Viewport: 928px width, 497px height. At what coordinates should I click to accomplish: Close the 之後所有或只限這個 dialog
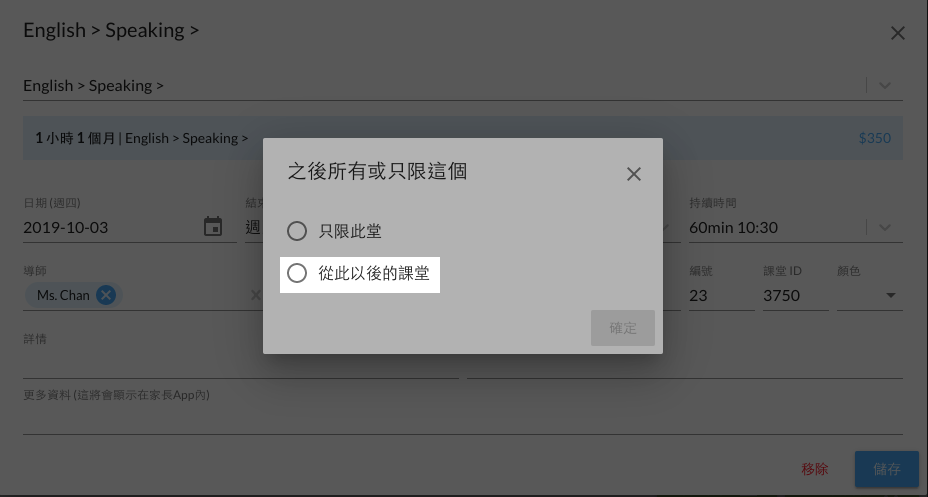pyautogui.click(x=633, y=174)
